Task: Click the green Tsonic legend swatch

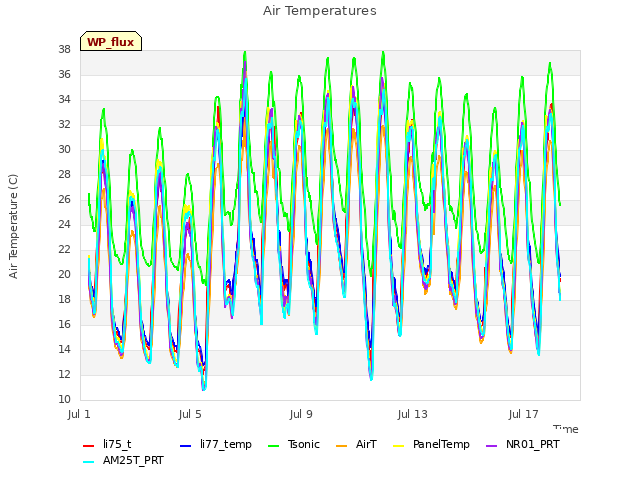Action: click(273, 446)
